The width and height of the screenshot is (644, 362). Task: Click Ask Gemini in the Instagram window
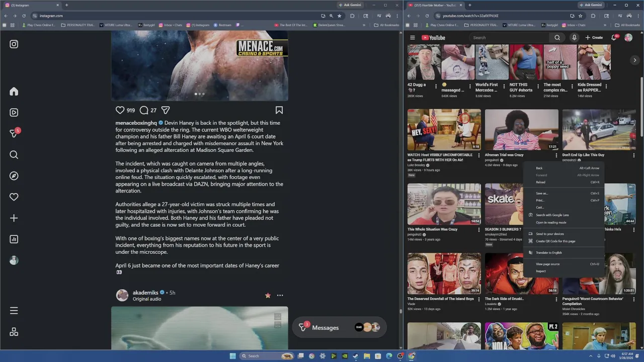(351, 5)
